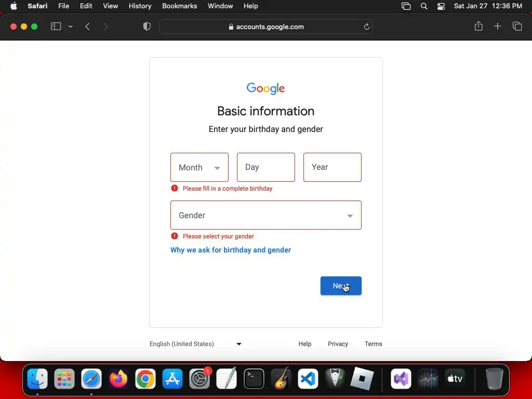Expand the sidebar tab group chevron
The image size is (532, 399).
coord(70,26)
